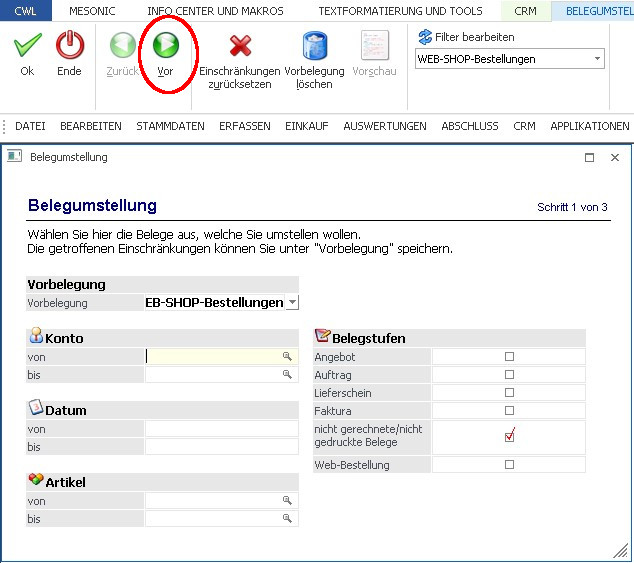Click the Vorbelegung löschen trash icon

[x=315, y=46]
